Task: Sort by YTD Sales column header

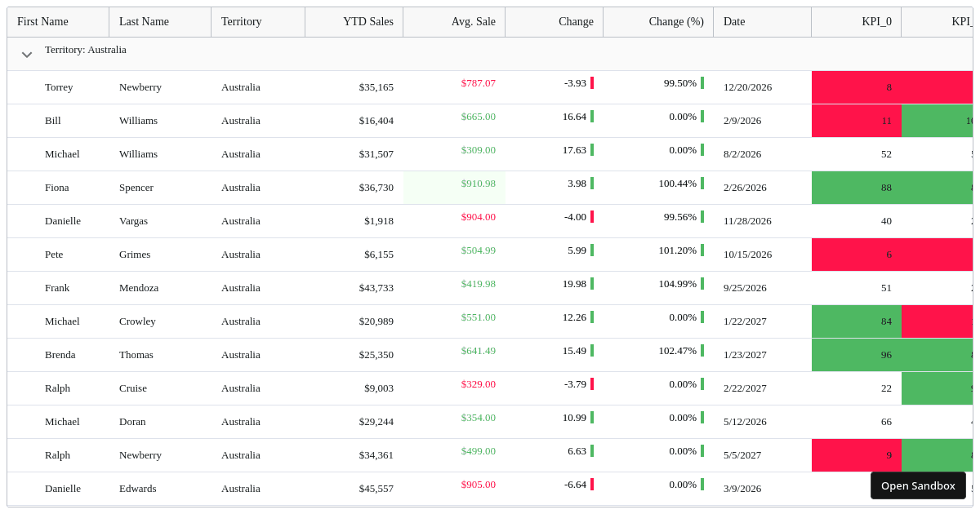Action: [354, 22]
